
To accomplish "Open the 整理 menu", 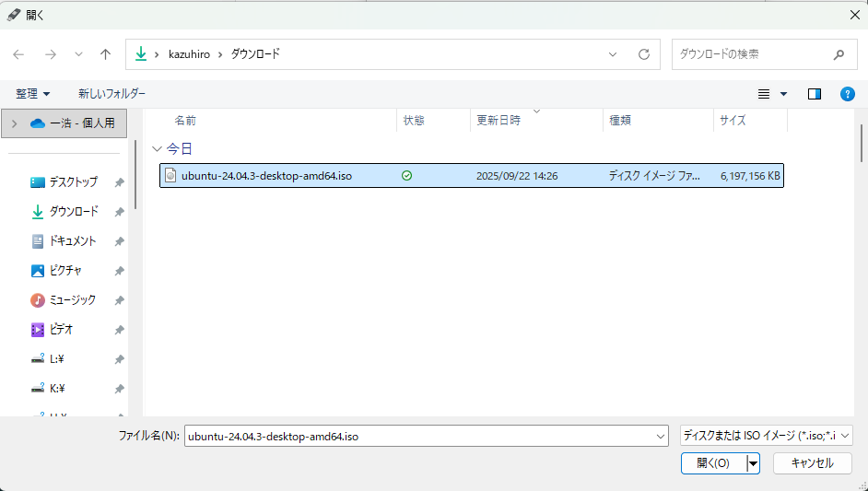I will click(x=32, y=94).
